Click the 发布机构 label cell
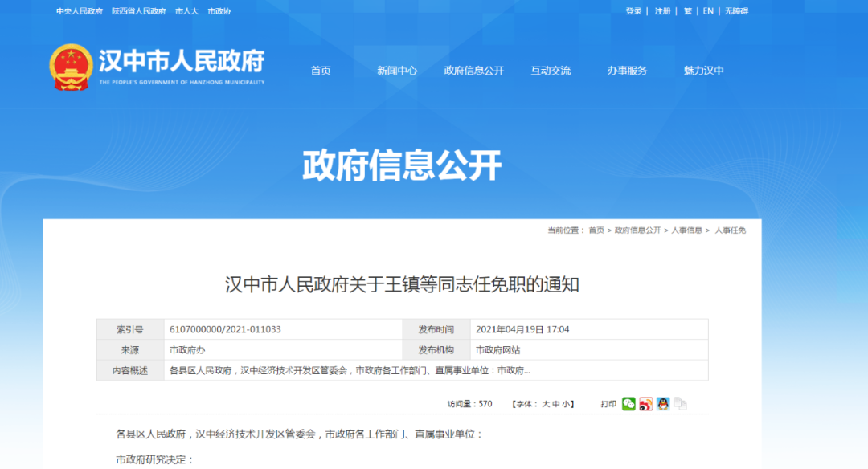This screenshot has width=868, height=469. pyautogui.click(x=436, y=350)
